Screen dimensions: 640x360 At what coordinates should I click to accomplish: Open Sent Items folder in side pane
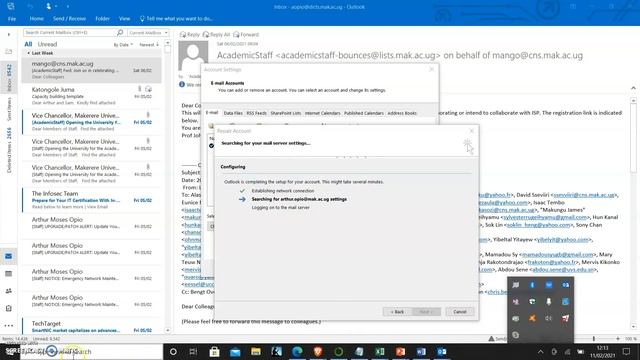tap(9, 109)
